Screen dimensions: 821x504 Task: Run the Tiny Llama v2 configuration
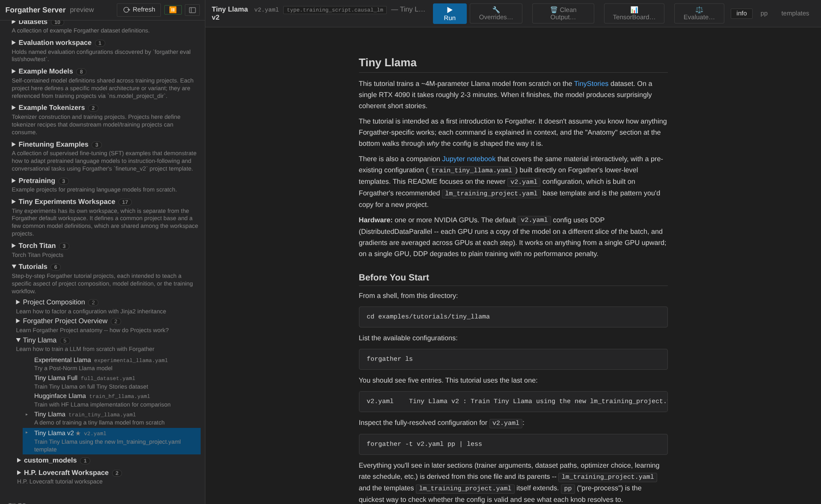(450, 14)
